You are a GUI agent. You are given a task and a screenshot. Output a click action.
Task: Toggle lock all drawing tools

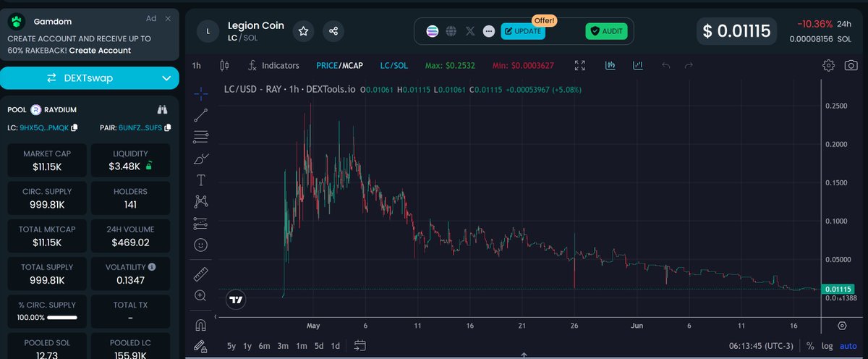201,346
